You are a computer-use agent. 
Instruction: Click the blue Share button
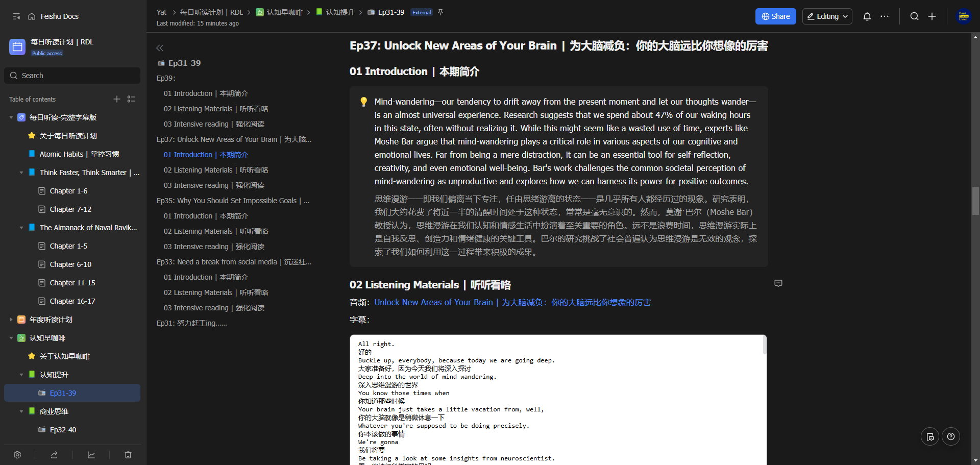775,16
